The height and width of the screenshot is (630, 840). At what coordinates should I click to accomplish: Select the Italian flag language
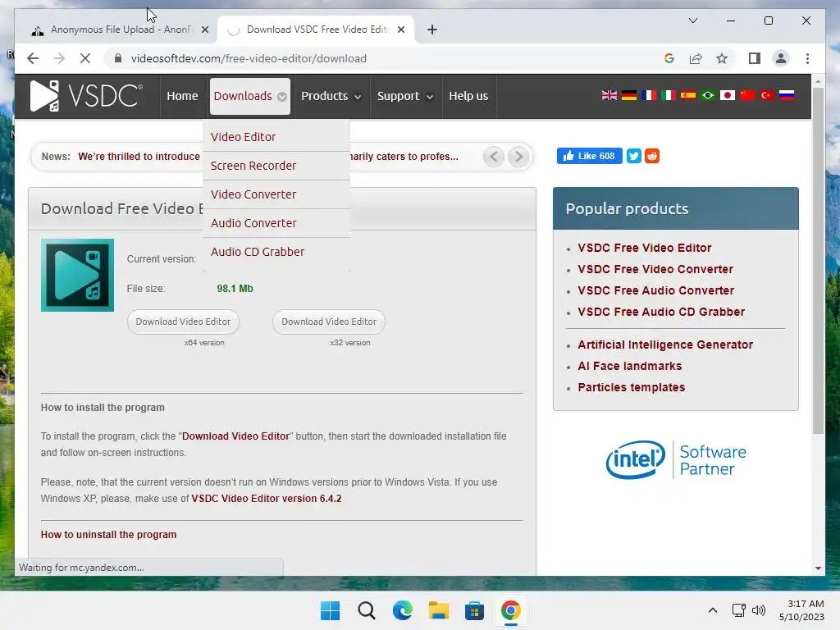[x=668, y=95]
